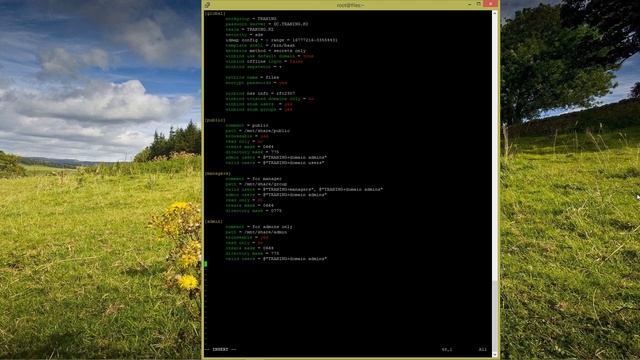The width and height of the screenshot is (640, 360).
Task: Place cursor on the [admin] section header
Action: pos(213,221)
